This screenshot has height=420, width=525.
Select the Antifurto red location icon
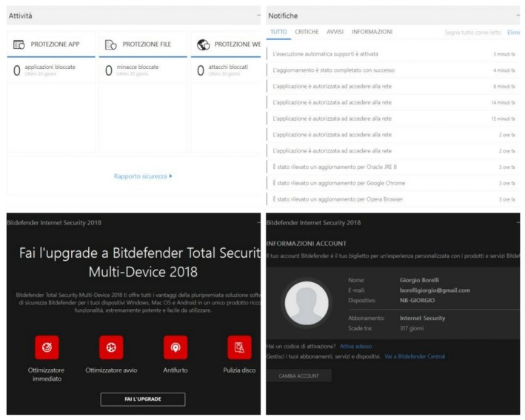(x=175, y=347)
